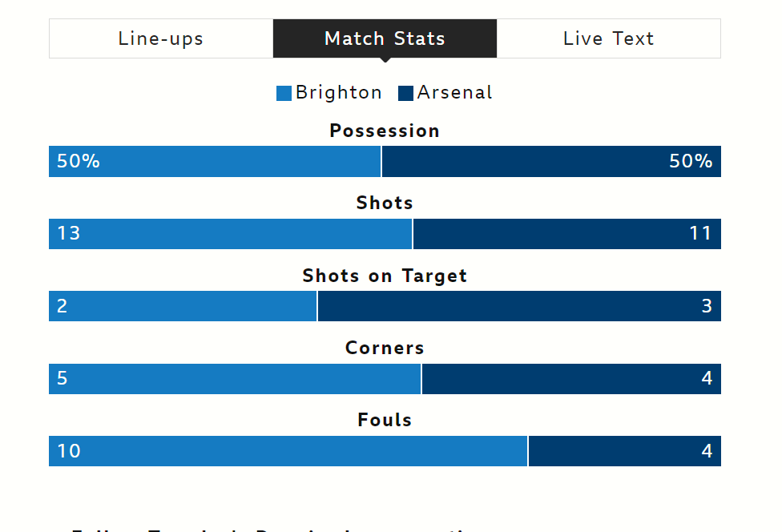Click Brighton's 10 fouls bar
This screenshot has width=782, height=532.
tap(288, 451)
